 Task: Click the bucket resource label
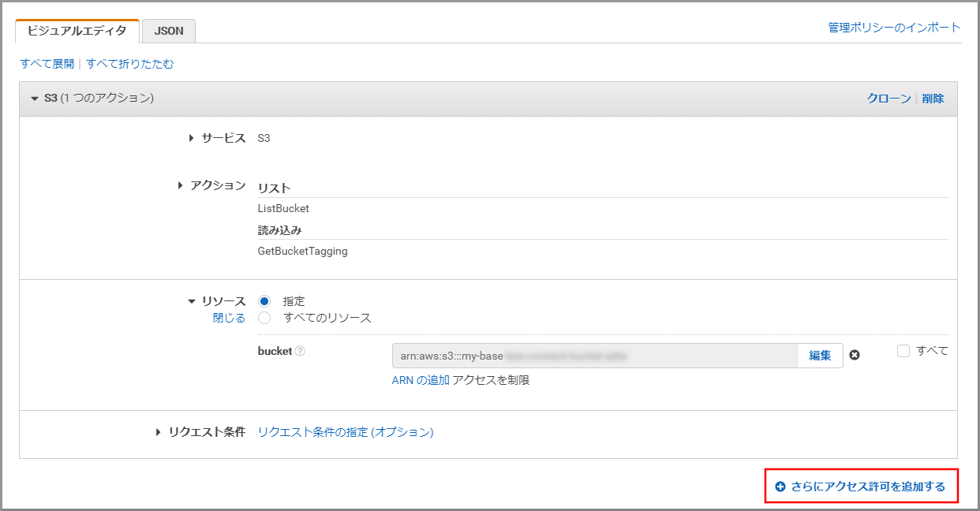point(275,351)
